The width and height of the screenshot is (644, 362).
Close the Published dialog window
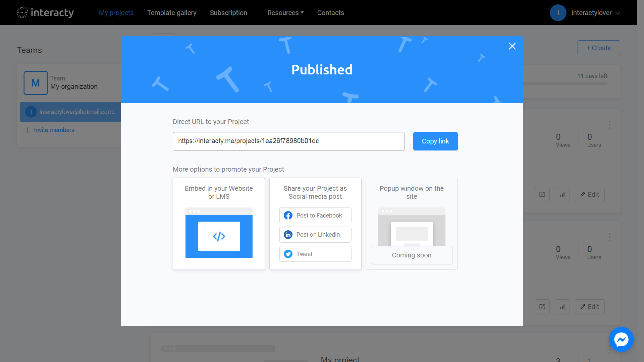(x=513, y=46)
